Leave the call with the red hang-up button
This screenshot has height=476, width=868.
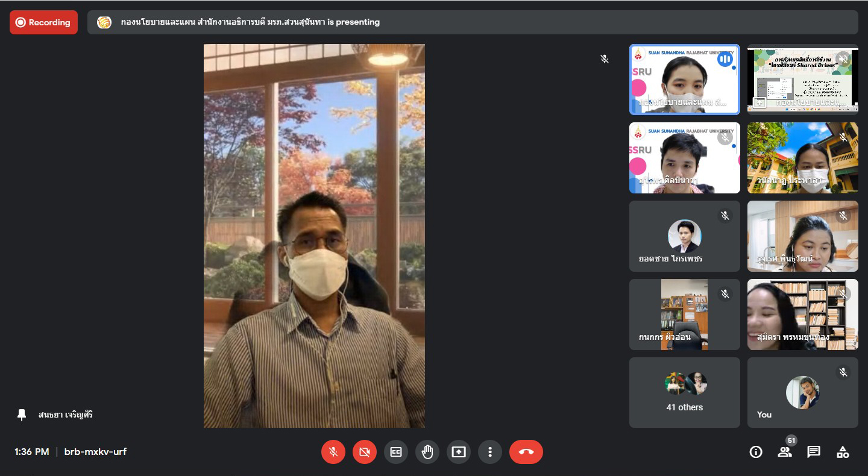(526, 452)
